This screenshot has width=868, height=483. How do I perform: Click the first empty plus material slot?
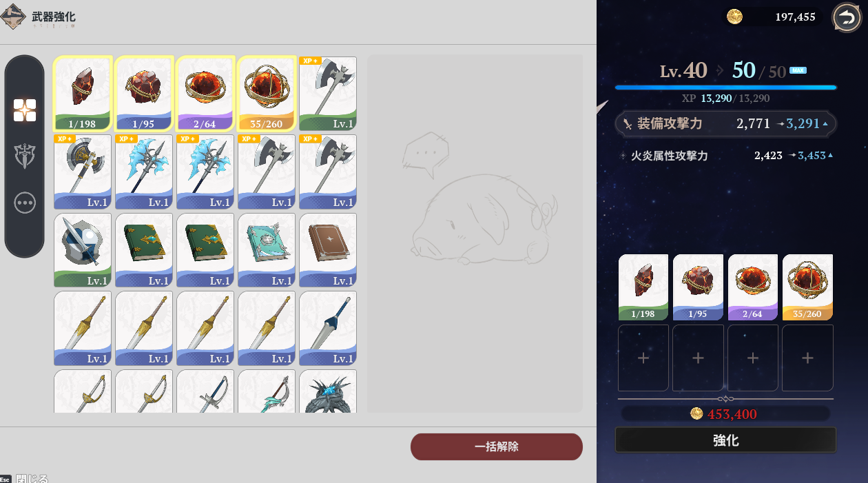tap(643, 358)
